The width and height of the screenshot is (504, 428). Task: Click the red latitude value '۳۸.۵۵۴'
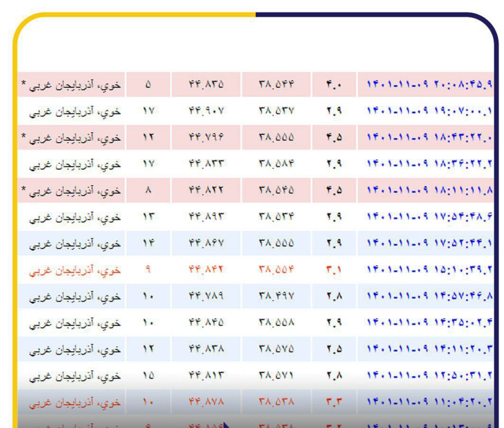coord(277,270)
